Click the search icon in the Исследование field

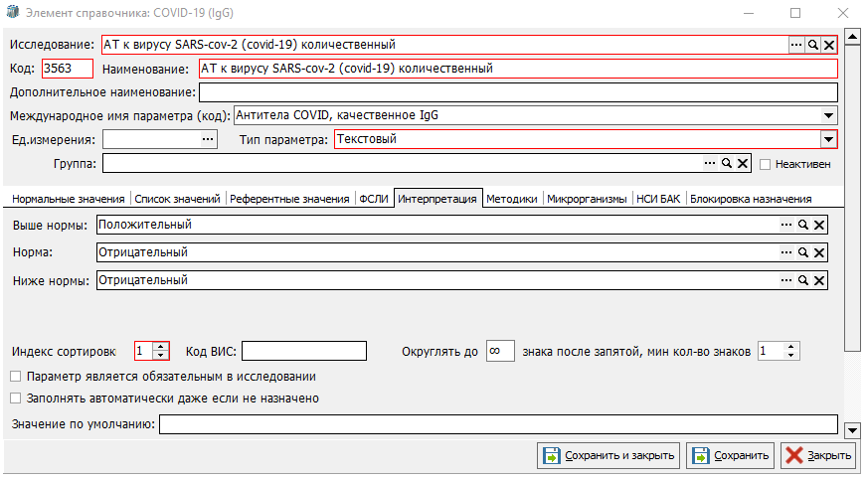point(812,45)
